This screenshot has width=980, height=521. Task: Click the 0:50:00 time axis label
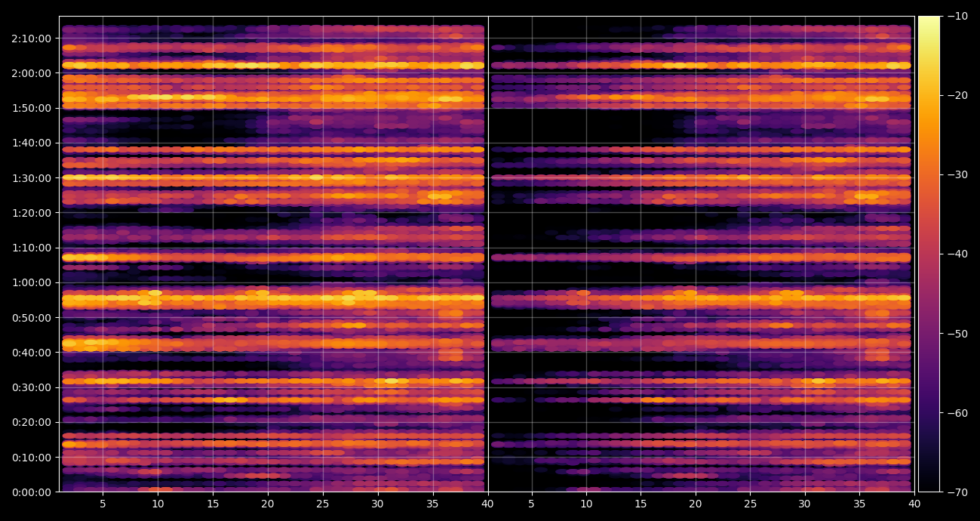(32, 318)
